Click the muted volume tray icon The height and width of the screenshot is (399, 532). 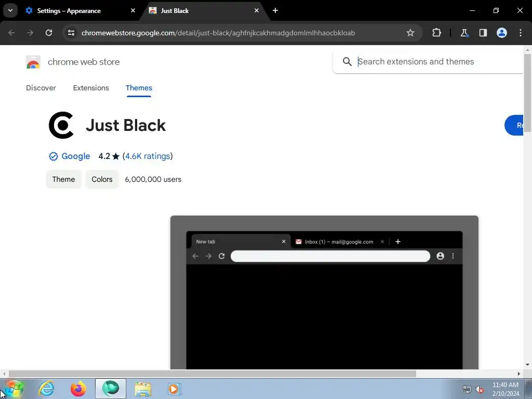coord(480,389)
